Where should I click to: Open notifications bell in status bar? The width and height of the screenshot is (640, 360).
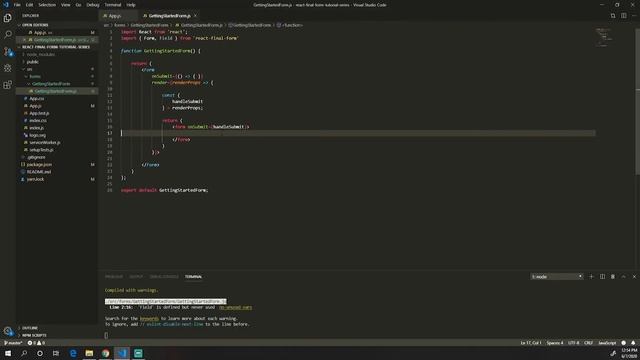tap(633, 343)
